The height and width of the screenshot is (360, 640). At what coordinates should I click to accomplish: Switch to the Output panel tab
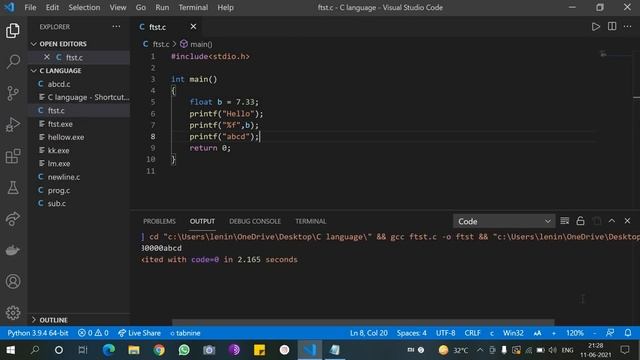[202, 221]
